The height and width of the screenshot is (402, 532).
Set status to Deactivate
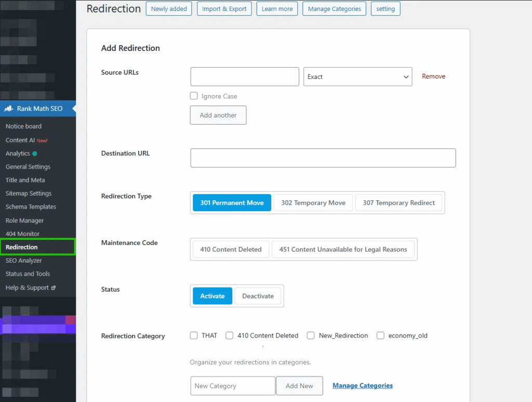point(258,296)
